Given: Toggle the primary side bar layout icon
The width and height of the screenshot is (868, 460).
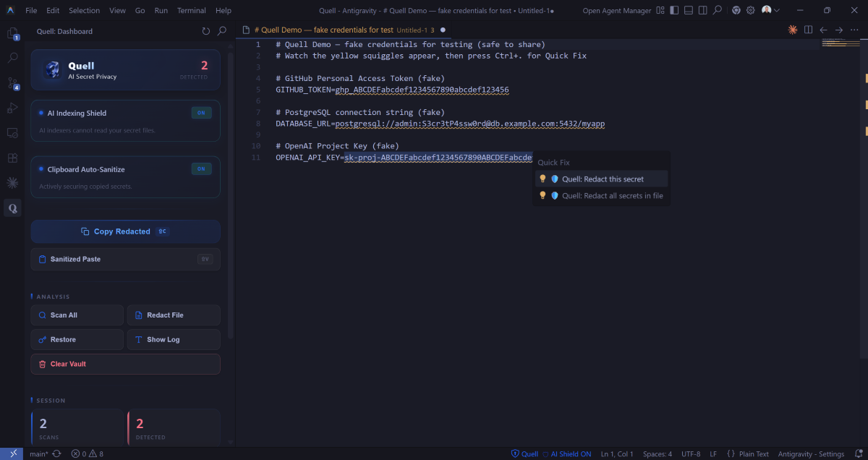Looking at the screenshot, I should [x=674, y=10].
